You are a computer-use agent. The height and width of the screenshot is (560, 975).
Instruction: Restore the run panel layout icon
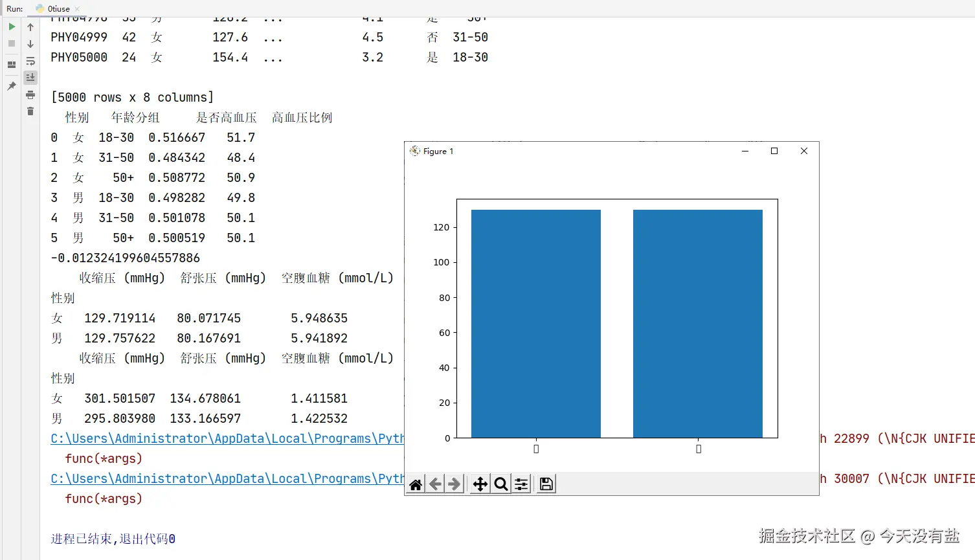(x=12, y=65)
